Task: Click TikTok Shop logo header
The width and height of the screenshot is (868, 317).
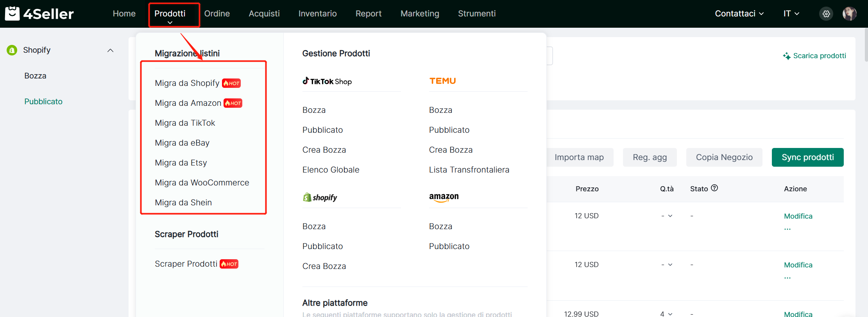Action: [327, 81]
